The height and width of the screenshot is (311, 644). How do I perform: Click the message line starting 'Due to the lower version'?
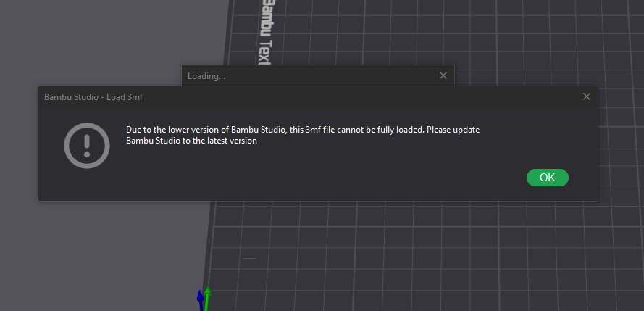(x=303, y=130)
